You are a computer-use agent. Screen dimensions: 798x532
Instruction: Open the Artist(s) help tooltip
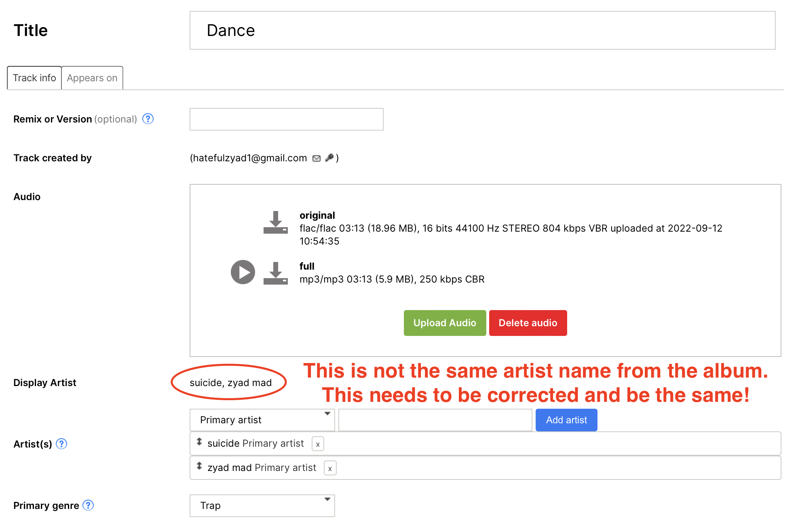61,444
